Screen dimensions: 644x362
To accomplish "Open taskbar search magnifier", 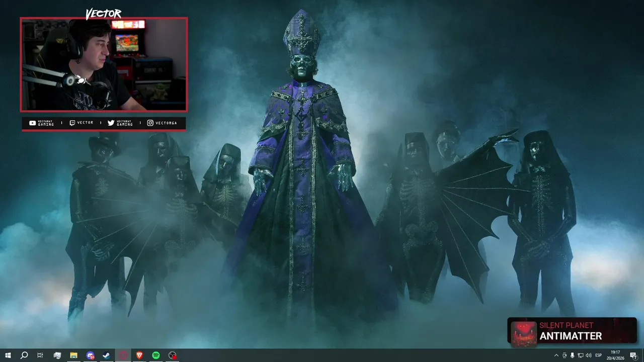I will [x=24, y=355].
